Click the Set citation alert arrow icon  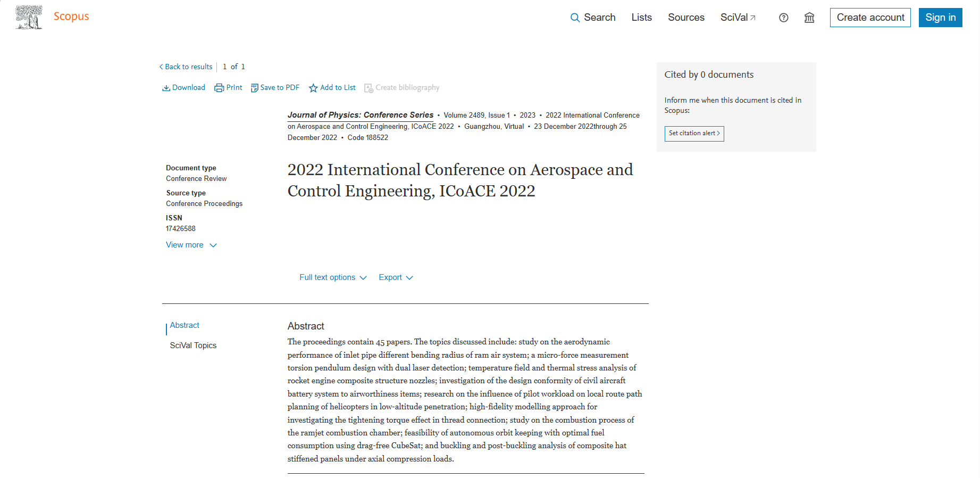[718, 134]
